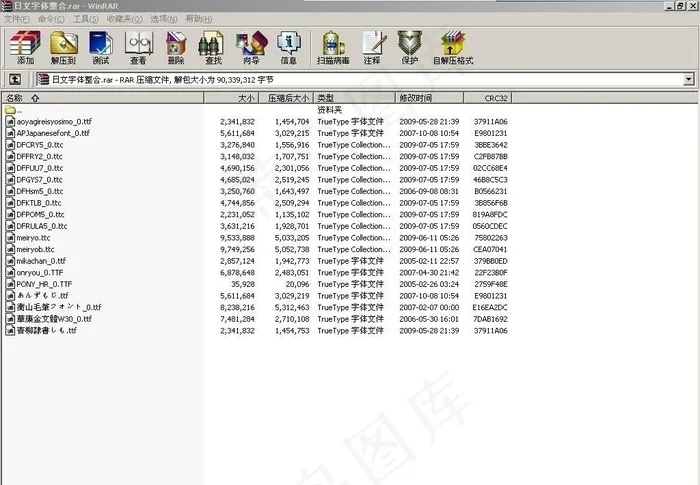
Task: Click the 添加 (Add) toolbar icon
Action: tap(25, 46)
